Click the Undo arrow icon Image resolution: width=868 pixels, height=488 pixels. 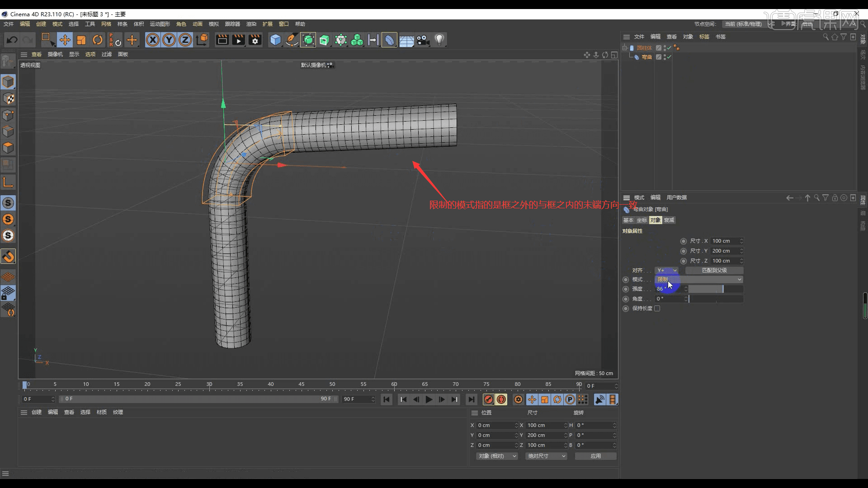pyautogui.click(x=12, y=40)
